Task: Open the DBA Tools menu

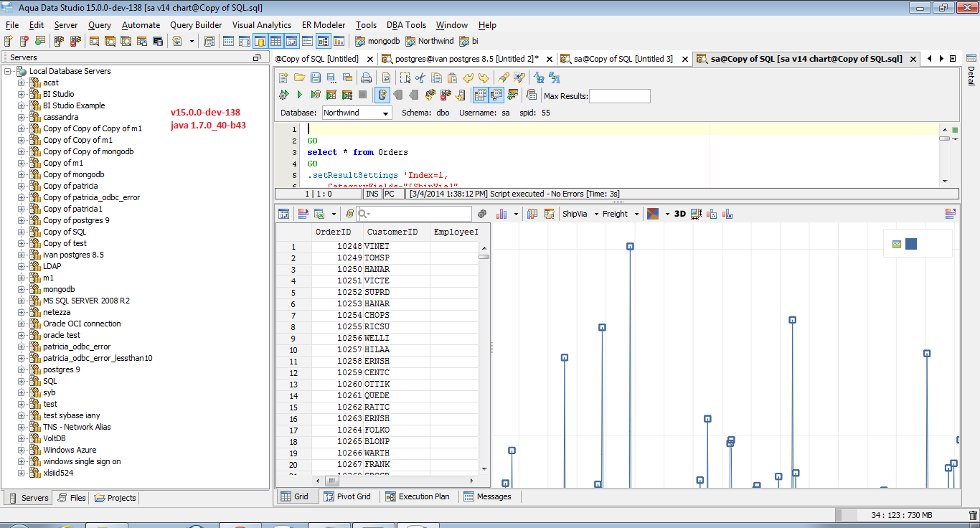Action: click(x=406, y=25)
